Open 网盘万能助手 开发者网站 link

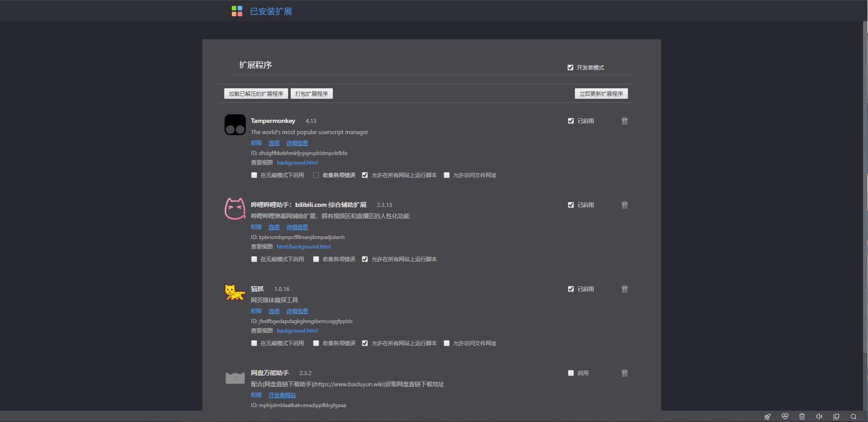click(x=282, y=395)
